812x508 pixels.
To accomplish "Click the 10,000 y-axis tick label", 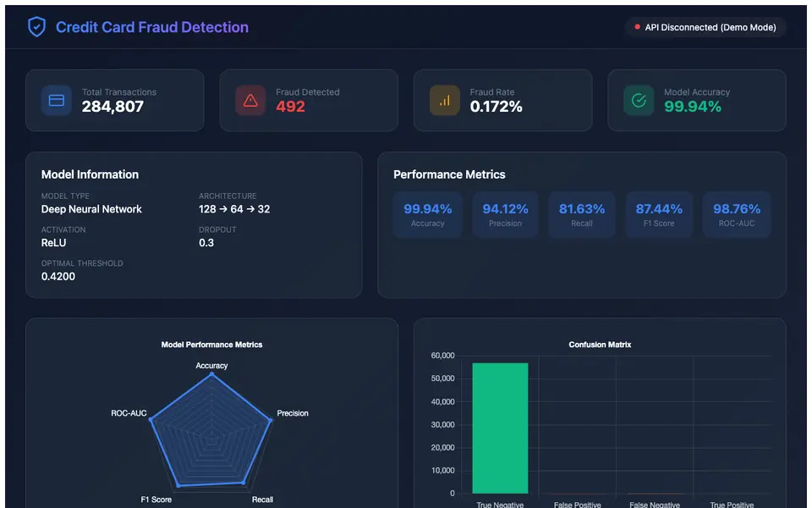I will click(x=442, y=471).
